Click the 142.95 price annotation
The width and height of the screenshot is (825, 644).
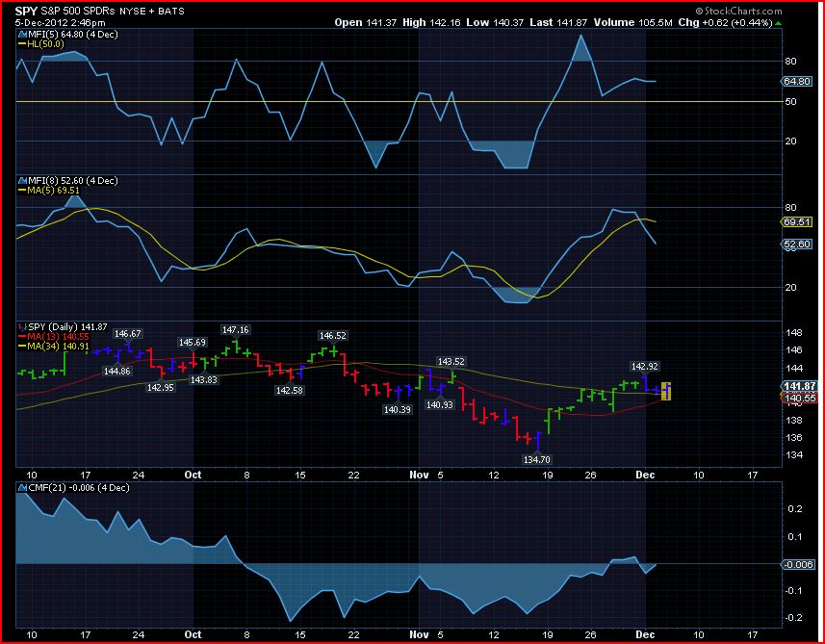pyautogui.click(x=161, y=388)
